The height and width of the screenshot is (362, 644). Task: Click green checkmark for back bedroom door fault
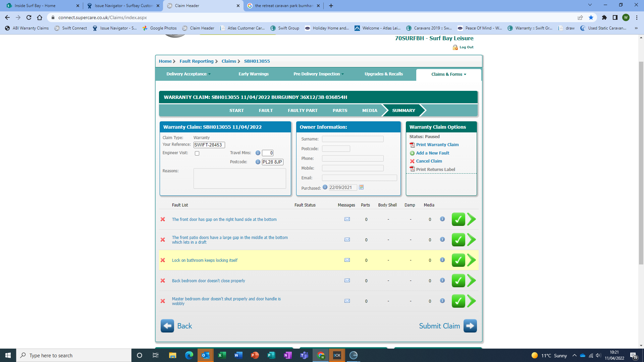pos(458,281)
